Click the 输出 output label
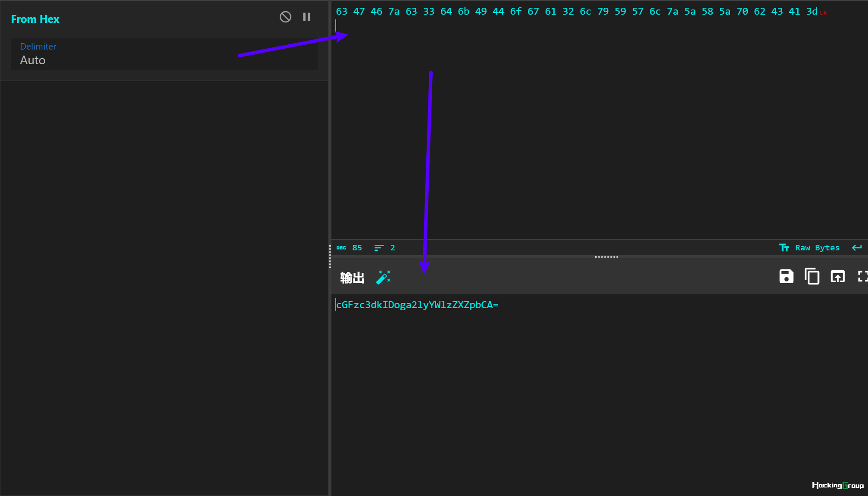The width and height of the screenshot is (868, 496). click(x=352, y=277)
